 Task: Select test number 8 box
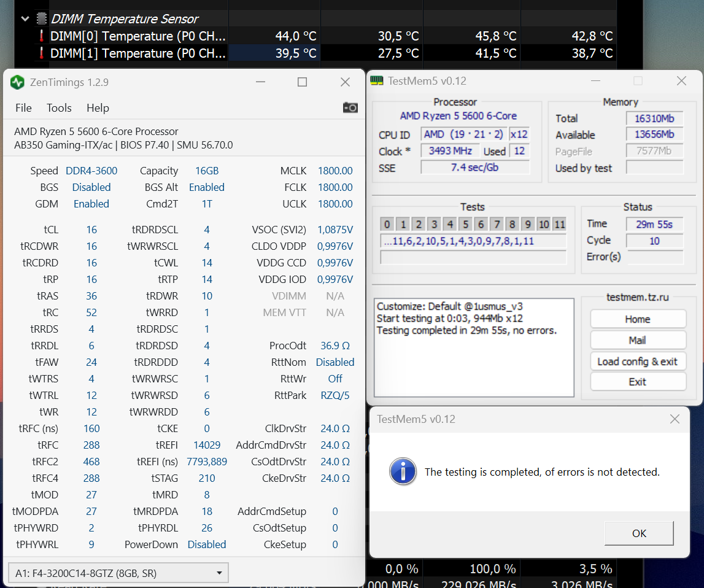pos(513,224)
